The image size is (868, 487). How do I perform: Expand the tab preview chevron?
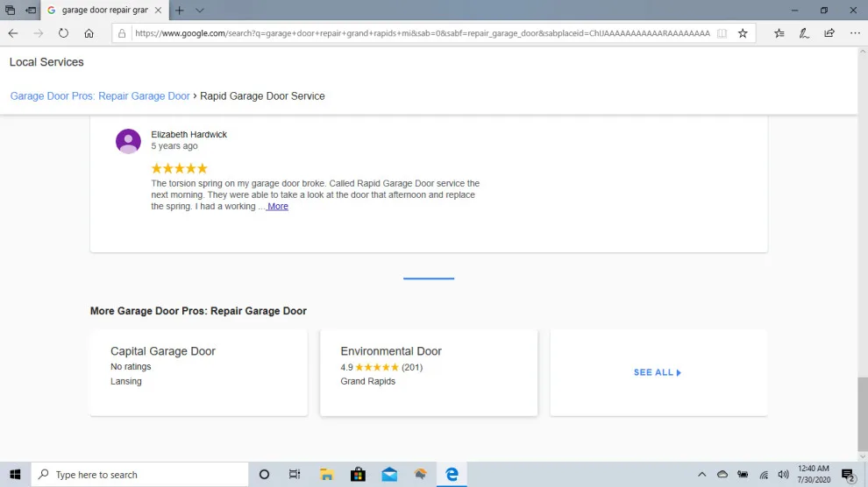tap(200, 10)
